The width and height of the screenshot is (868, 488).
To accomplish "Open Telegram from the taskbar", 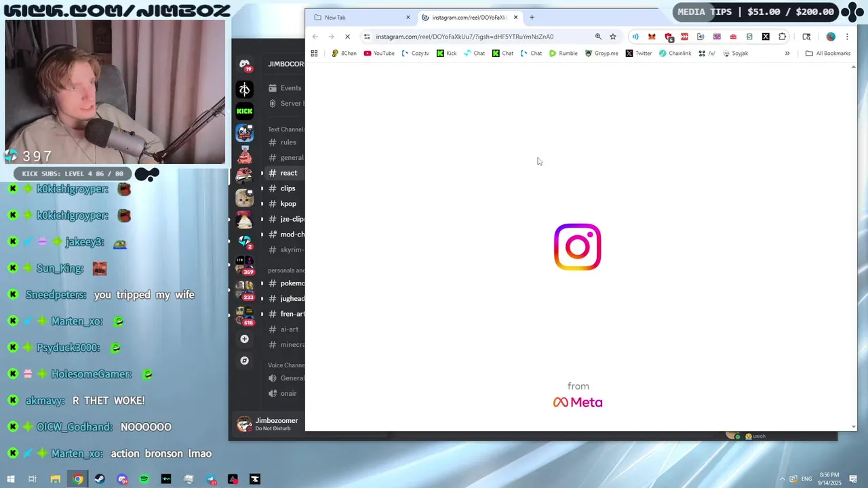I will click(x=211, y=479).
